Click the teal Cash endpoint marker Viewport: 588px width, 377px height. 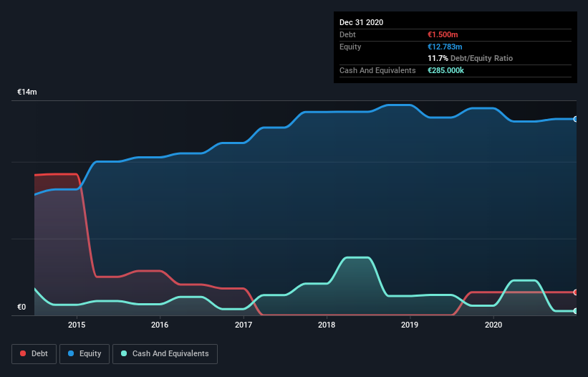click(x=576, y=311)
